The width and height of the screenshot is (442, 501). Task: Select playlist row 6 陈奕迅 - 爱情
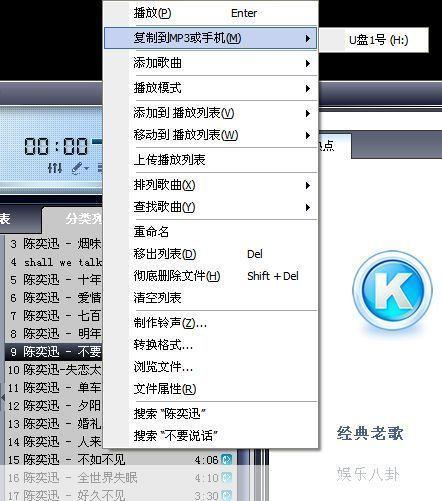[53, 298]
